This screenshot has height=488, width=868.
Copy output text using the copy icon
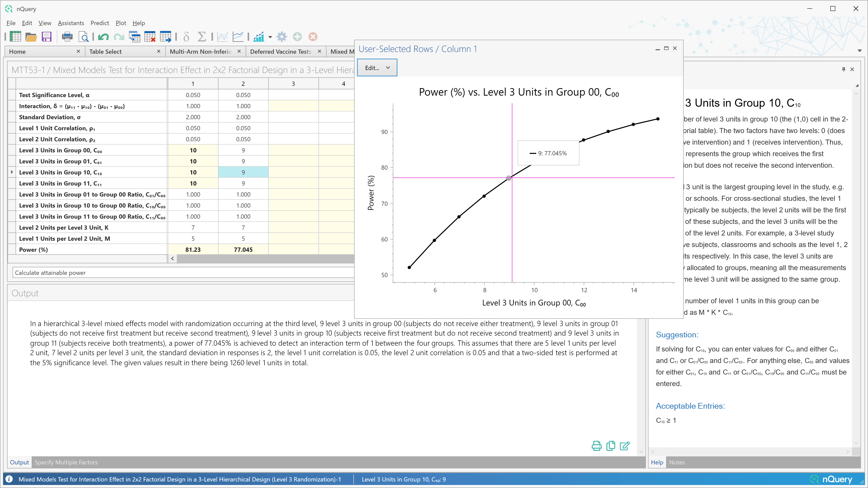(x=610, y=446)
